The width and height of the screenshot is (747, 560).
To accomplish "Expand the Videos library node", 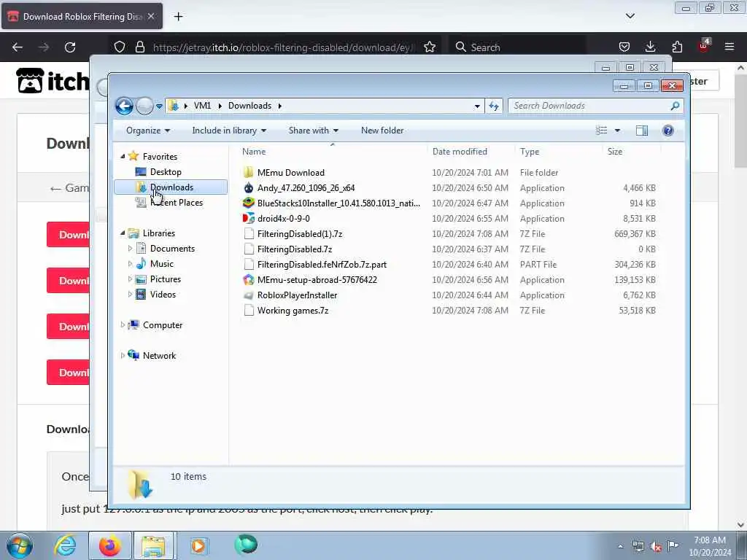I will point(130,295).
